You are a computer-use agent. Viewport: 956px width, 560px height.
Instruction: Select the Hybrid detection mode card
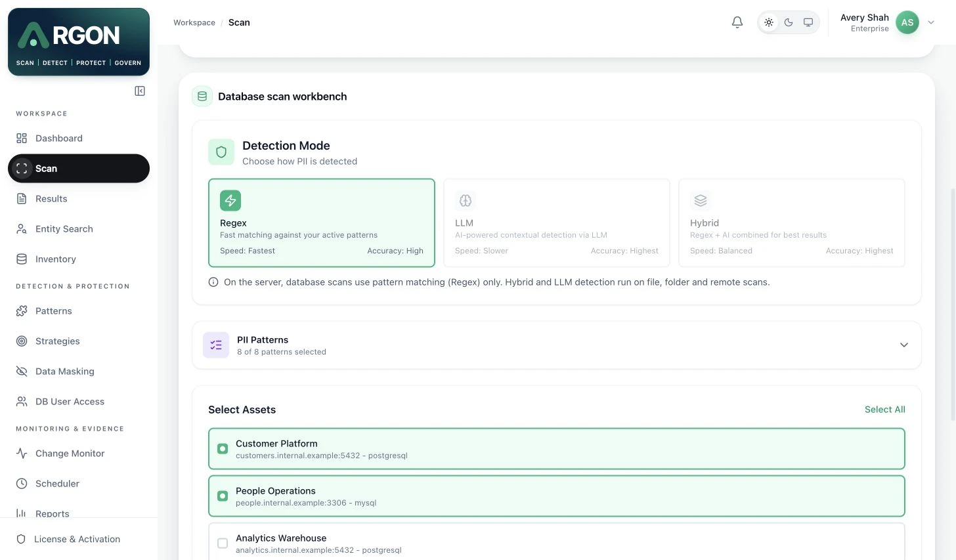792,223
